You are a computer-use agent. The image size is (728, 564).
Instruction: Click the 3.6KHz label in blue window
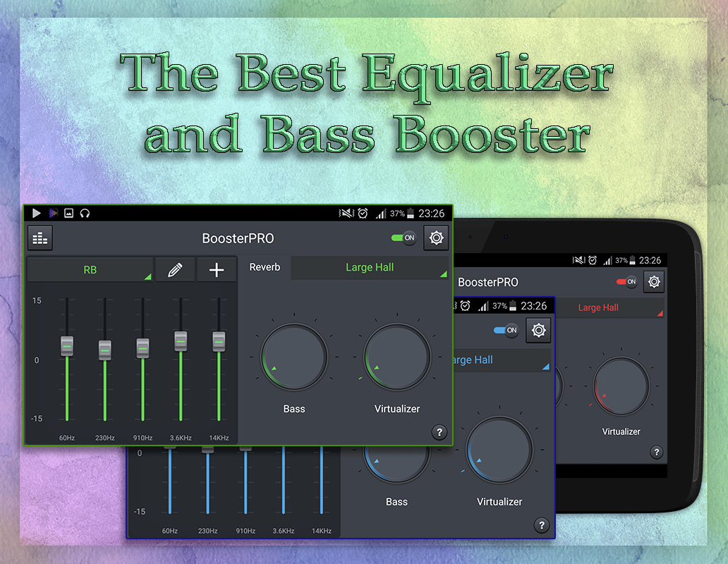283,531
